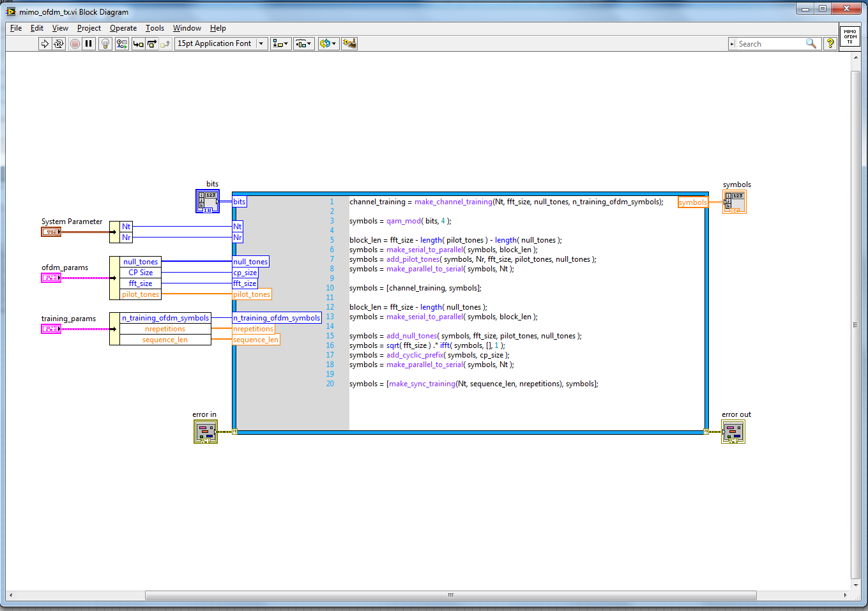Viewport: 868px width, 611px height.
Task: Click the Clean Up Diagram button
Action: (x=349, y=43)
